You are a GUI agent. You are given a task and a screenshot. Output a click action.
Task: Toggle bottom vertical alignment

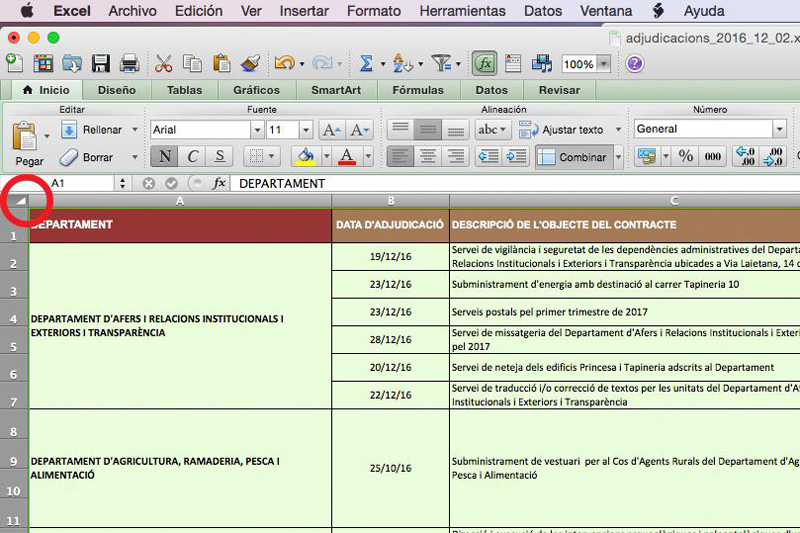[x=455, y=130]
